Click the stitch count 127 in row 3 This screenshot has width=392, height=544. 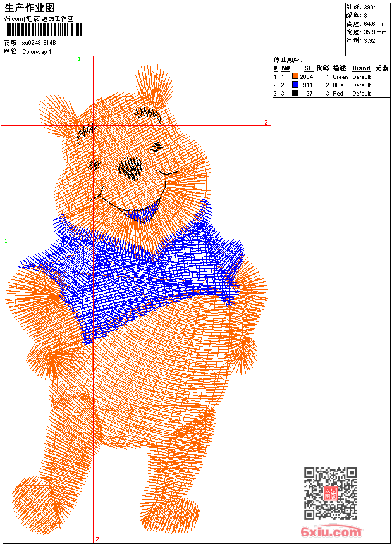click(x=308, y=94)
